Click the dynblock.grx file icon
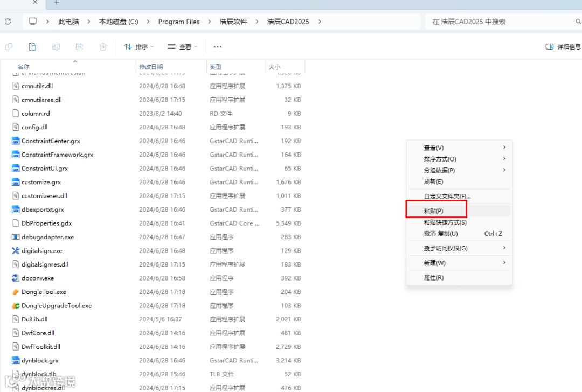Screen dimensions: 582x392 [16, 360]
